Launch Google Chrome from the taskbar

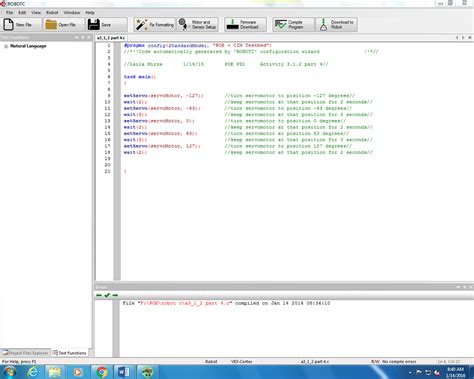click(x=102, y=372)
